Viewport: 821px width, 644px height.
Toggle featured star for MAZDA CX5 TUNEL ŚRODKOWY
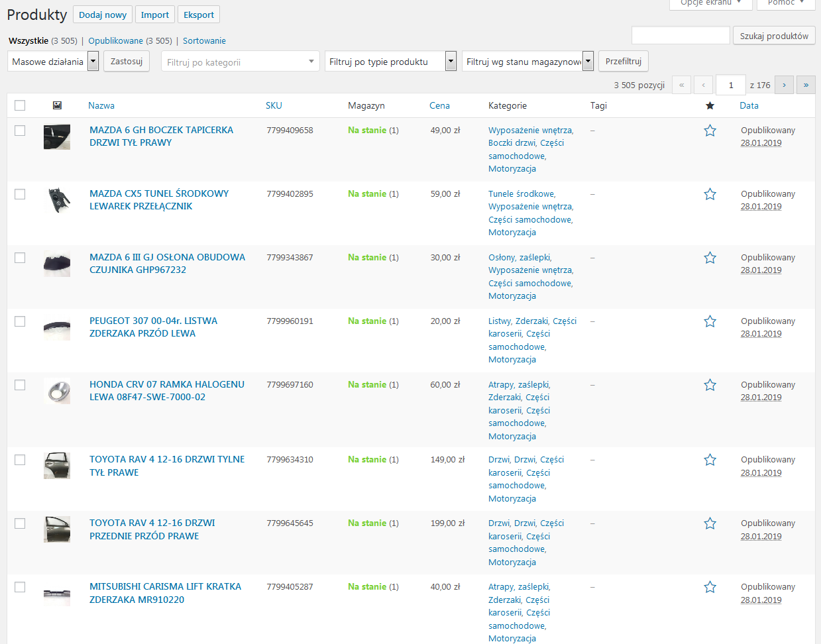tap(710, 194)
